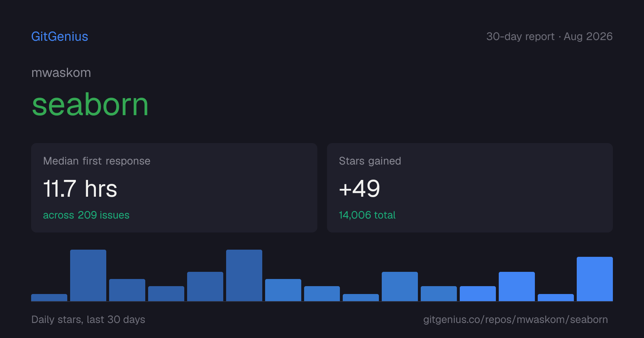Select the "30-day report · Aug 2026" text
The height and width of the screenshot is (338, 644).
click(x=549, y=36)
